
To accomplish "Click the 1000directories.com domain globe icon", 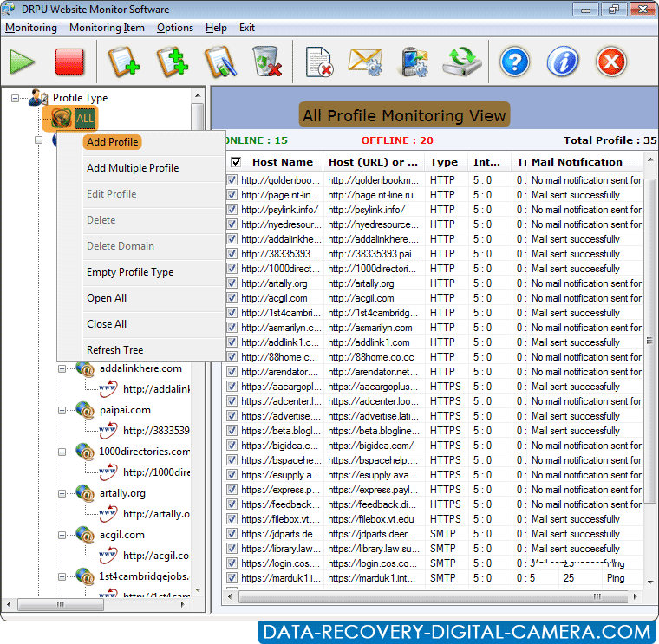I will (x=85, y=452).
